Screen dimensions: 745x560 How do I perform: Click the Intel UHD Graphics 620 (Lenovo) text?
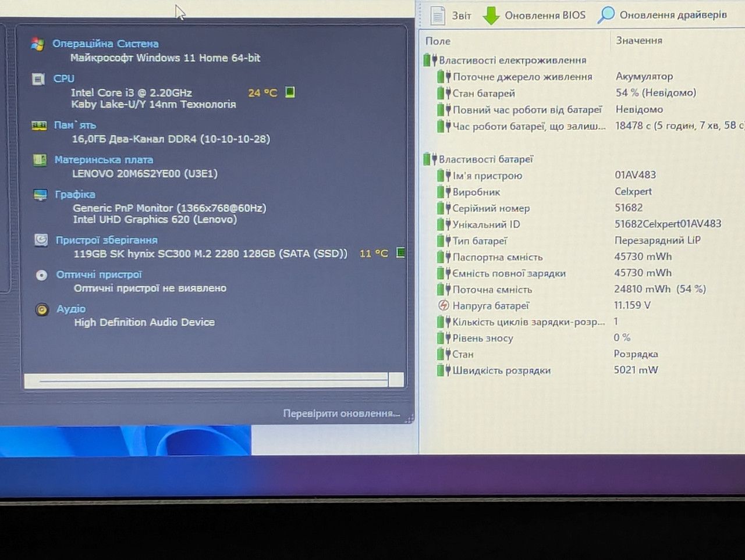(155, 219)
